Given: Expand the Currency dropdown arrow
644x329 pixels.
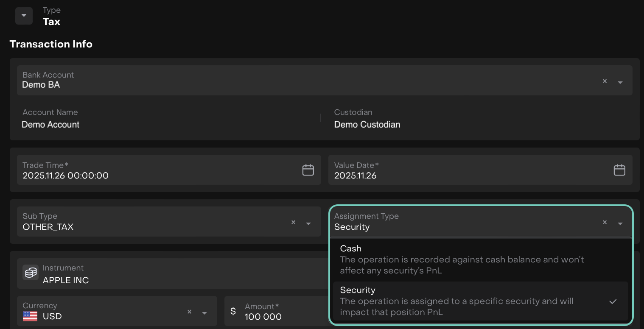Looking at the screenshot, I should coord(204,313).
